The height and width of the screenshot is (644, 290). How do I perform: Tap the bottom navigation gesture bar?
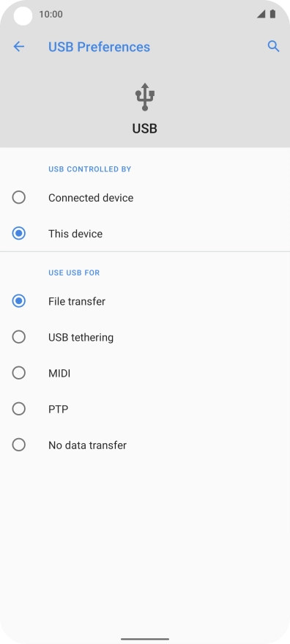(145, 639)
